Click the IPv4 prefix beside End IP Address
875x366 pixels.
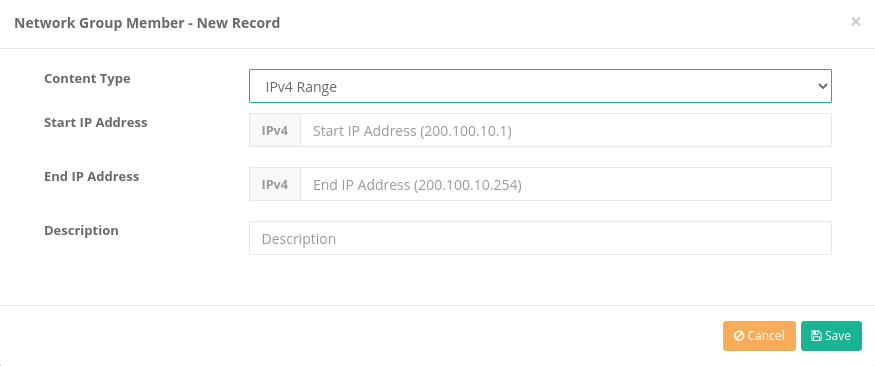275,184
